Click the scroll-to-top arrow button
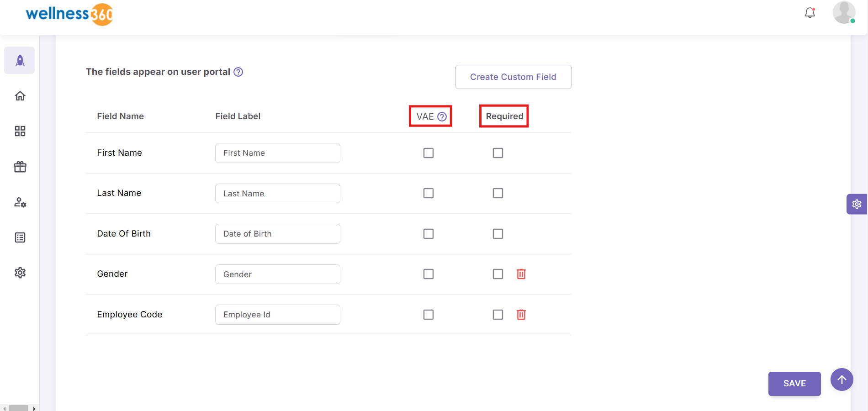Screen dimensions: 868x411 click(842, 379)
